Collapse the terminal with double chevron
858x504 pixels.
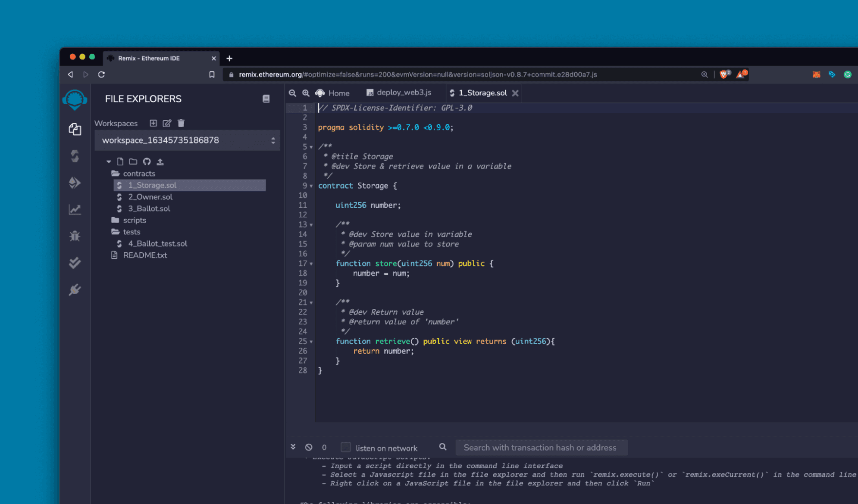tap(293, 447)
